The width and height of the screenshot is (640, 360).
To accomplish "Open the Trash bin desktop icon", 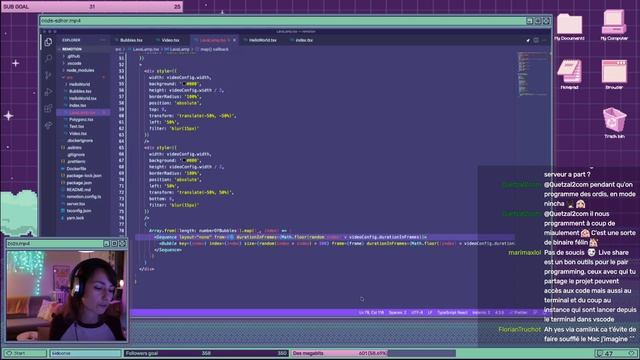I will point(614,122).
